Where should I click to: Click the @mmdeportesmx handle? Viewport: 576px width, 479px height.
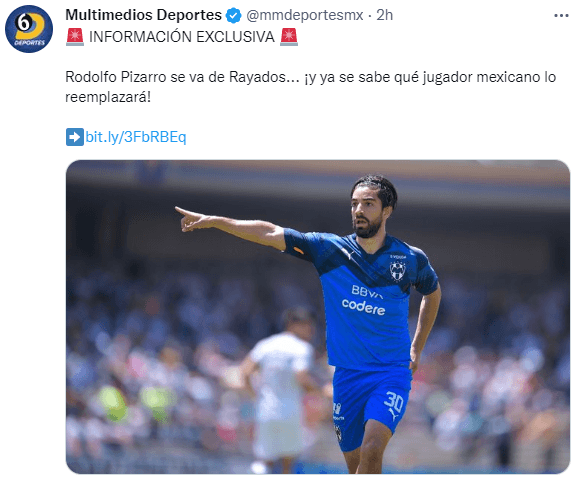305,15
